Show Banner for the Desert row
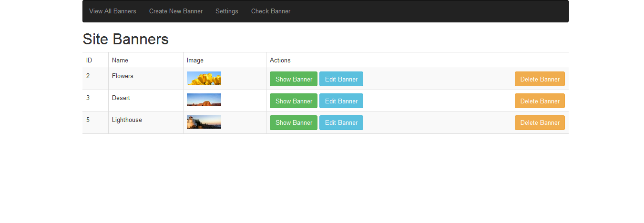This screenshot has width=644, height=223. pos(294,101)
